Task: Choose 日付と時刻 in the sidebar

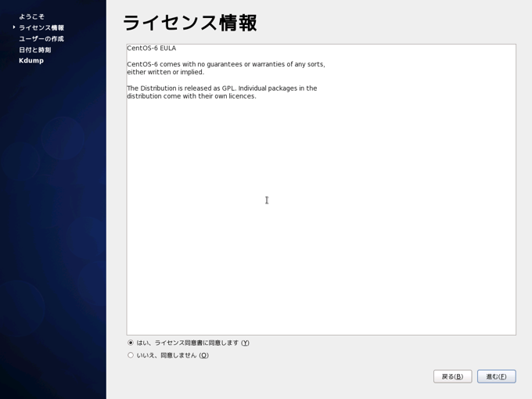Action: pos(35,50)
